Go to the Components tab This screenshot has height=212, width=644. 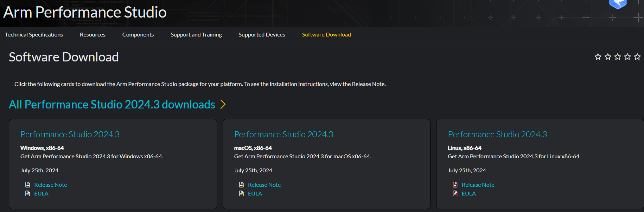[x=138, y=35]
